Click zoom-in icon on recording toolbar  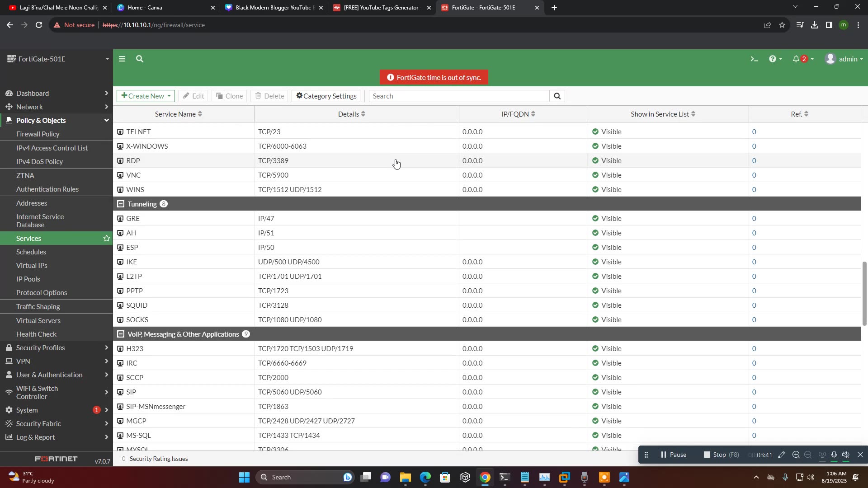(795, 455)
